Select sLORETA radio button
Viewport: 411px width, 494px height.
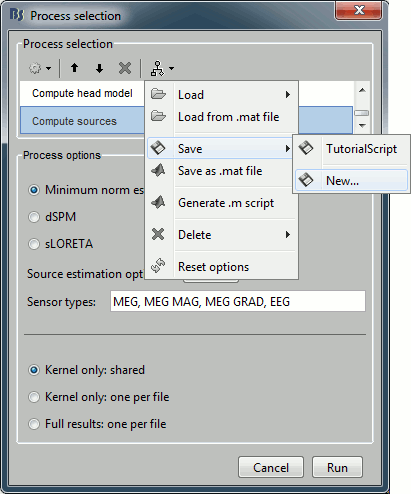coord(34,244)
